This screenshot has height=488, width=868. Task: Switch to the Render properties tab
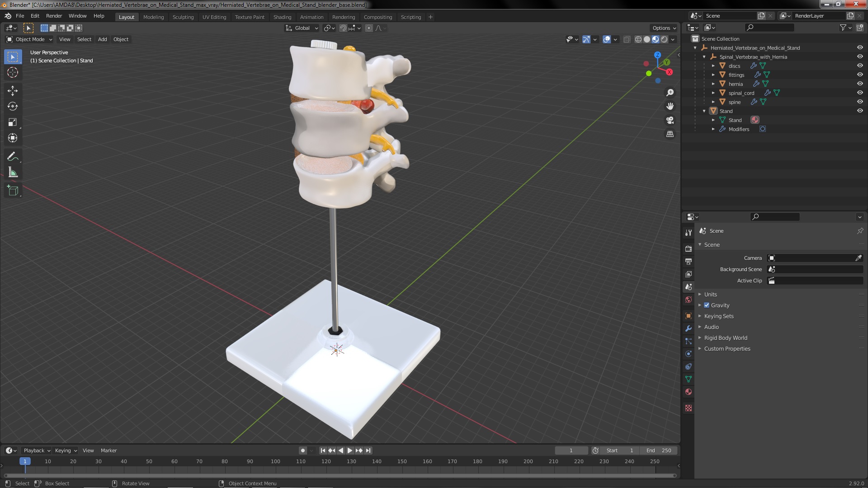click(689, 249)
